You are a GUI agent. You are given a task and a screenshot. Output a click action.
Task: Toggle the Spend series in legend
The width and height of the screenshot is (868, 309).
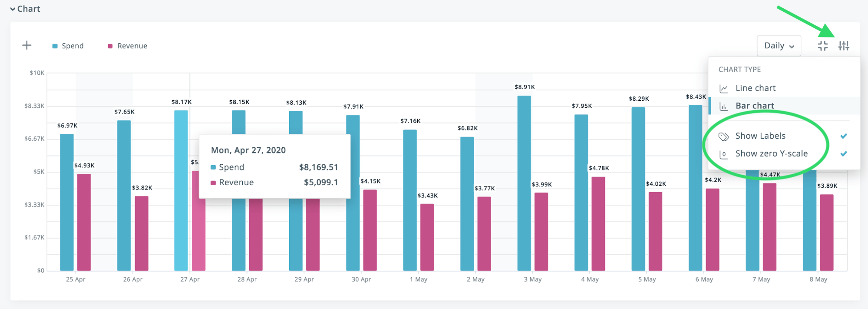[72, 46]
